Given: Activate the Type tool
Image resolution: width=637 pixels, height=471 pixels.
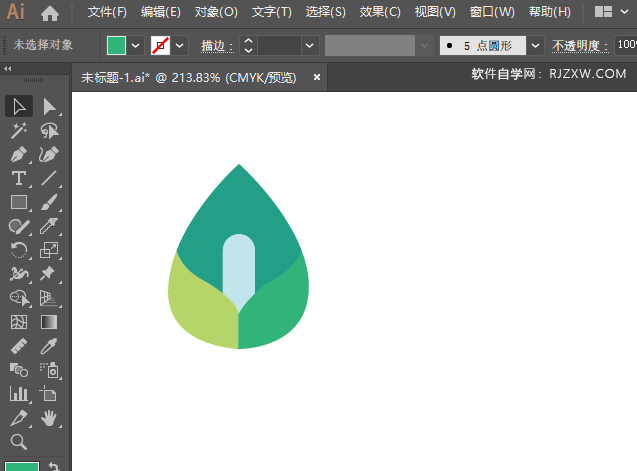Looking at the screenshot, I should coord(19,178).
